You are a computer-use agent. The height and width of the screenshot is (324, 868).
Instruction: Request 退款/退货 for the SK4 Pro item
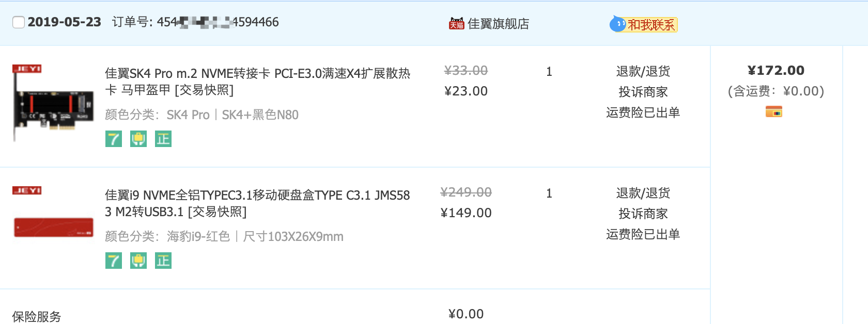click(x=643, y=71)
